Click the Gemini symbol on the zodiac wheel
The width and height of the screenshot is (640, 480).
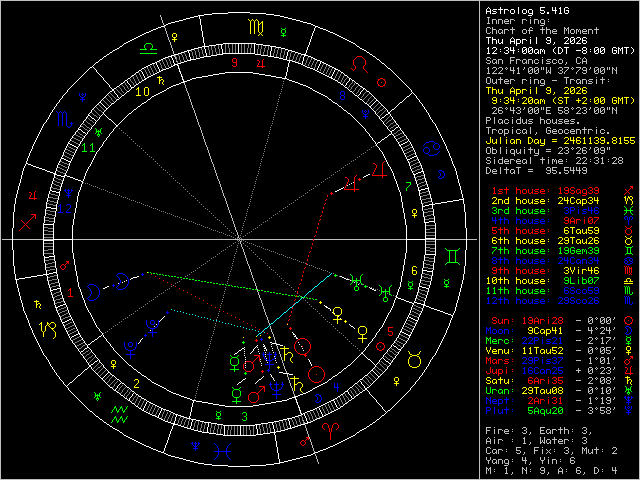point(453,257)
